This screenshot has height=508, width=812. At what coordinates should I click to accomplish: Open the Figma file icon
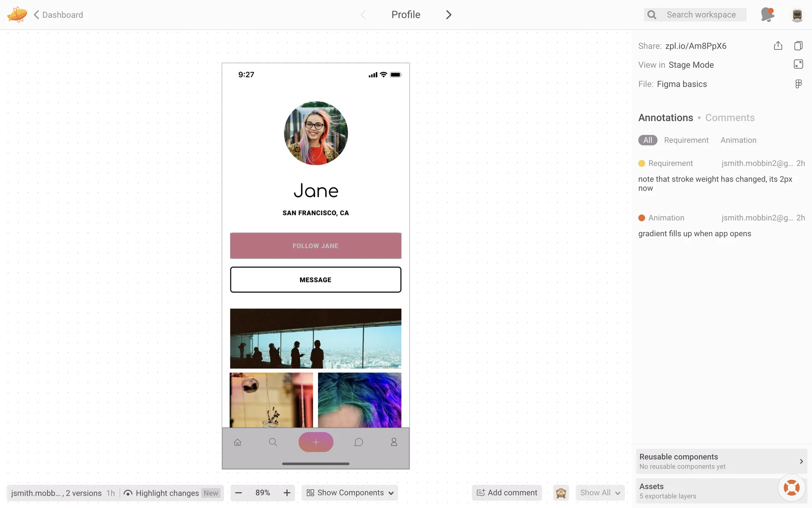click(x=798, y=84)
